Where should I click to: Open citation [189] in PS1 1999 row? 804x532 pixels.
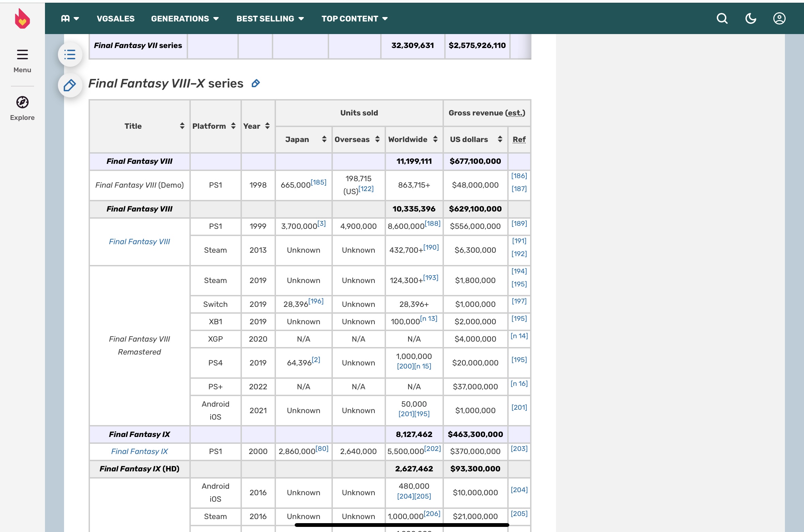pyautogui.click(x=519, y=223)
